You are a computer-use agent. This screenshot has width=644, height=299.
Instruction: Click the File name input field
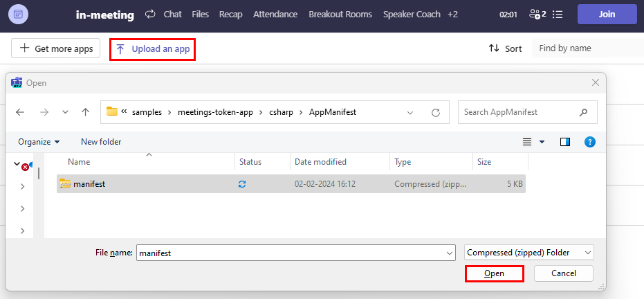click(296, 253)
